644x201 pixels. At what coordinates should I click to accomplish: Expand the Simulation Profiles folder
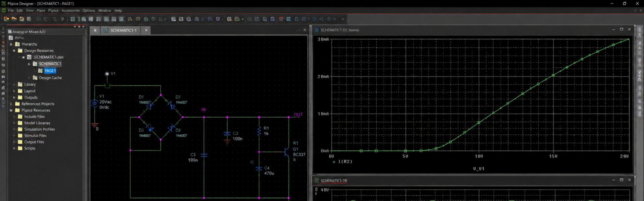[x=14, y=129]
